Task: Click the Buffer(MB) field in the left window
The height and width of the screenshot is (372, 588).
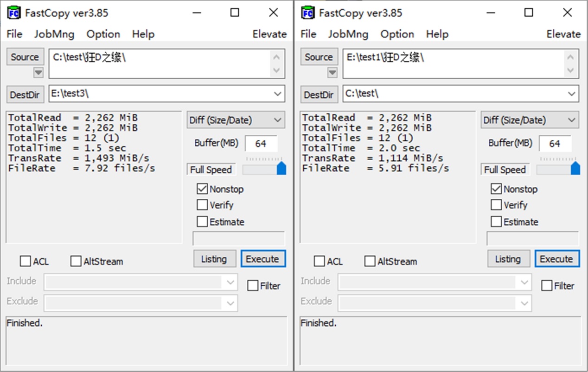Action: (261, 144)
